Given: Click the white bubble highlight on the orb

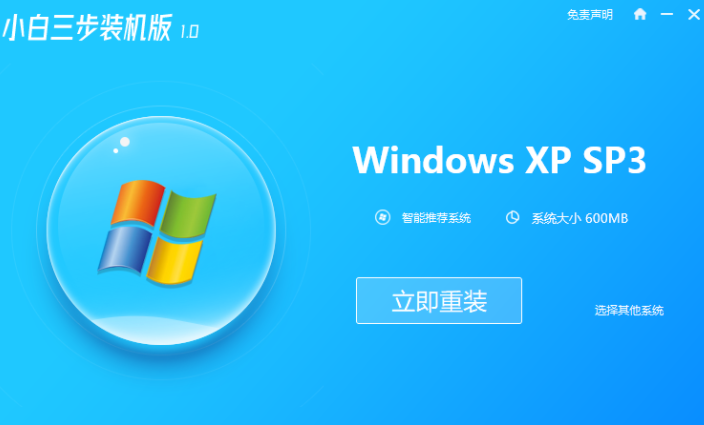Looking at the screenshot, I should [x=124, y=142].
